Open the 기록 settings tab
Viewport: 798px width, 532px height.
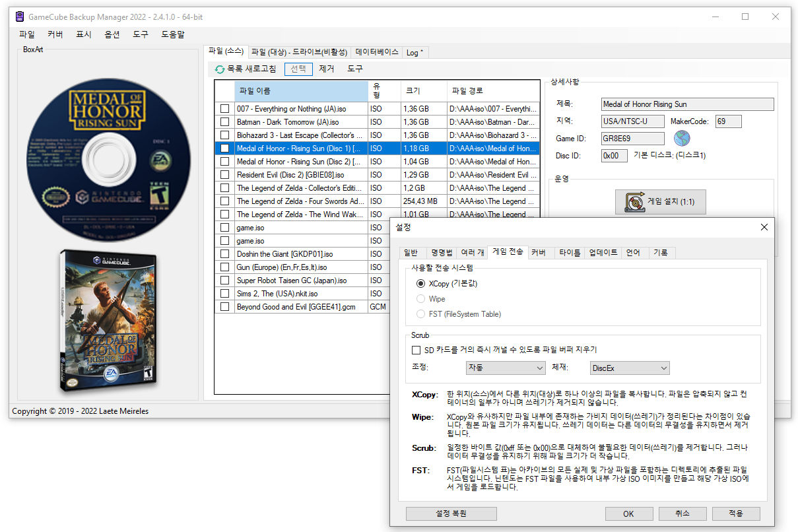[661, 252]
